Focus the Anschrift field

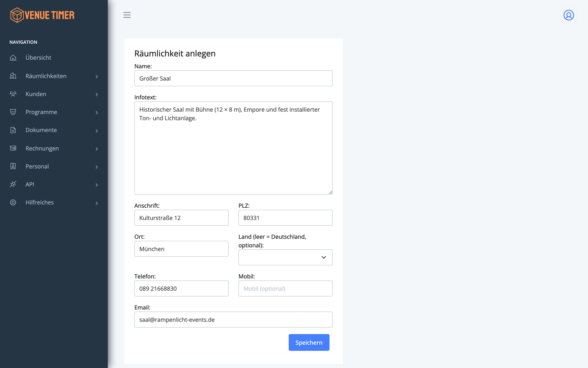click(181, 218)
